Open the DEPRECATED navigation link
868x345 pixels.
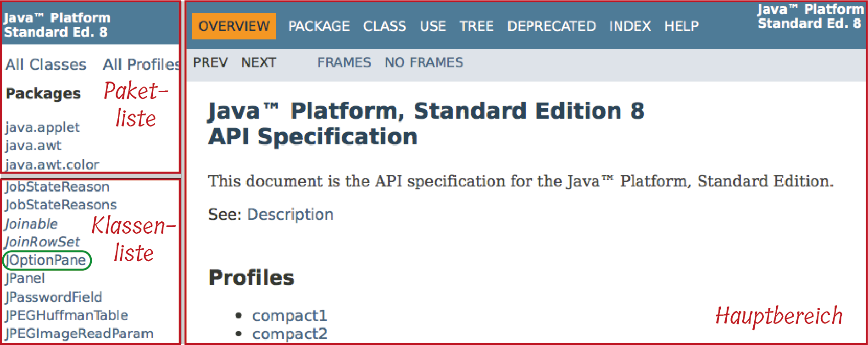(551, 26)
